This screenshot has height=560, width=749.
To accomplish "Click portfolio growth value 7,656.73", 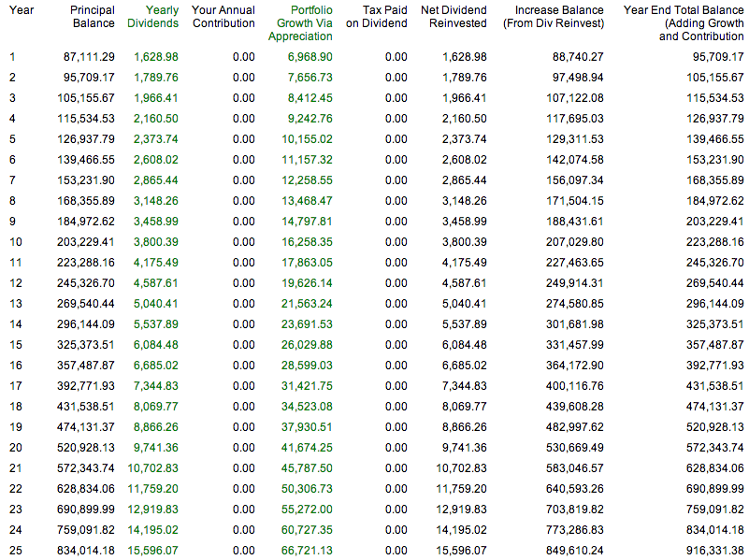I will click(x=310, y=78).
